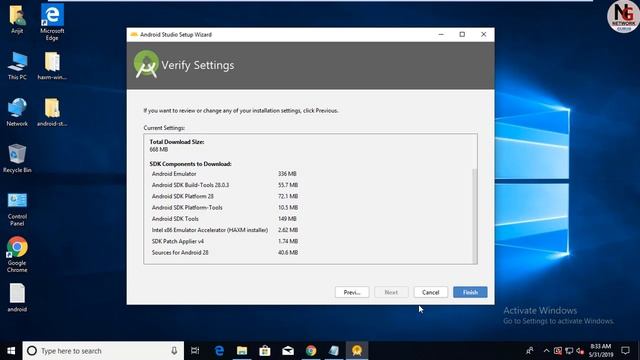640x360 pixels.
Task: Minimize the Setup Wizard window
Action: coord(441,35)
